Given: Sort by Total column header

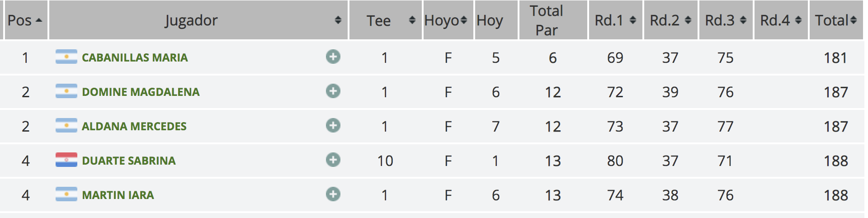Looking at the screenshot, I should [836, 20].
